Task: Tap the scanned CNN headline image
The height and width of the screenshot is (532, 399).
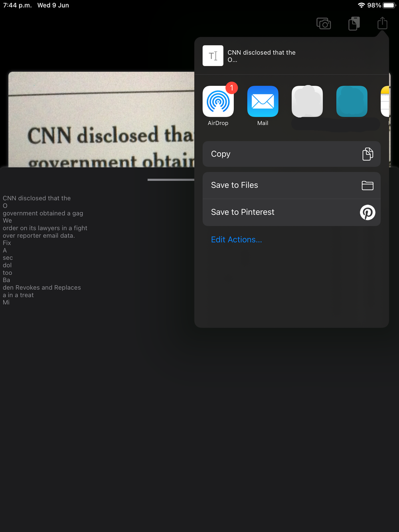Action: click(101, 120)
